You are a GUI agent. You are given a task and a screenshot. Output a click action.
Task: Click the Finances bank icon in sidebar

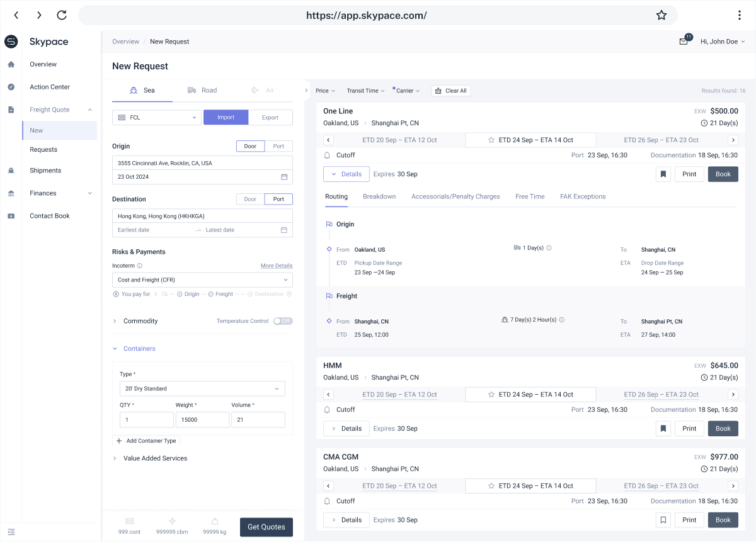pyautogui.click(x=11, y=193)
